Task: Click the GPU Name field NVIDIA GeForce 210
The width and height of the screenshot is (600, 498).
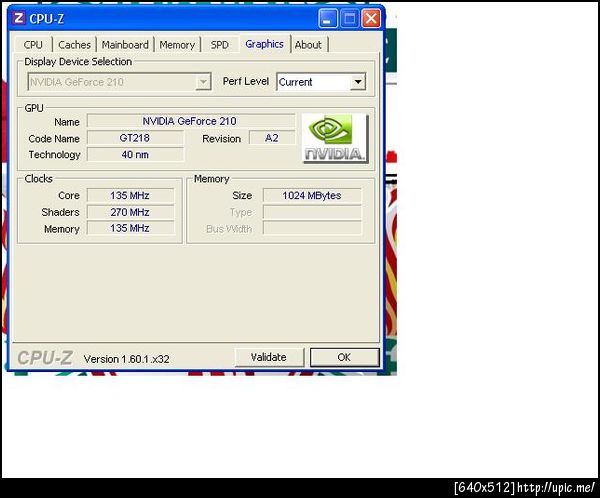Action: point(191,121)
